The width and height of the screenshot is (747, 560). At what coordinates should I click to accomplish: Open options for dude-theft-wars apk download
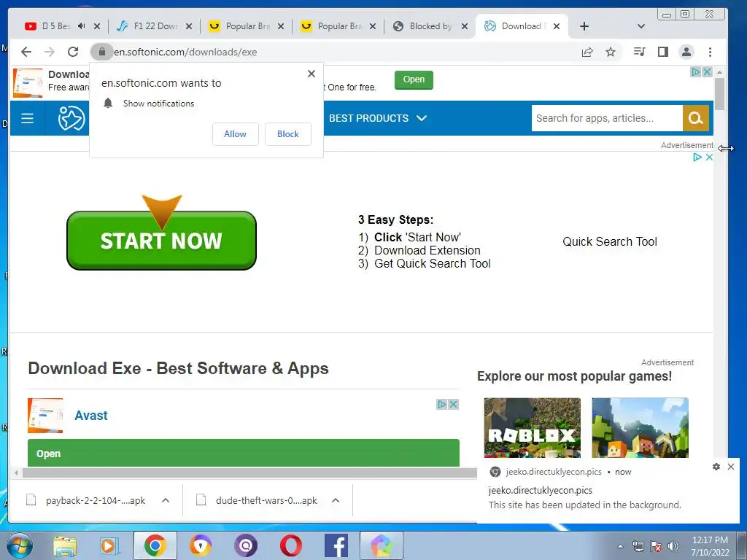pos(336,500)
